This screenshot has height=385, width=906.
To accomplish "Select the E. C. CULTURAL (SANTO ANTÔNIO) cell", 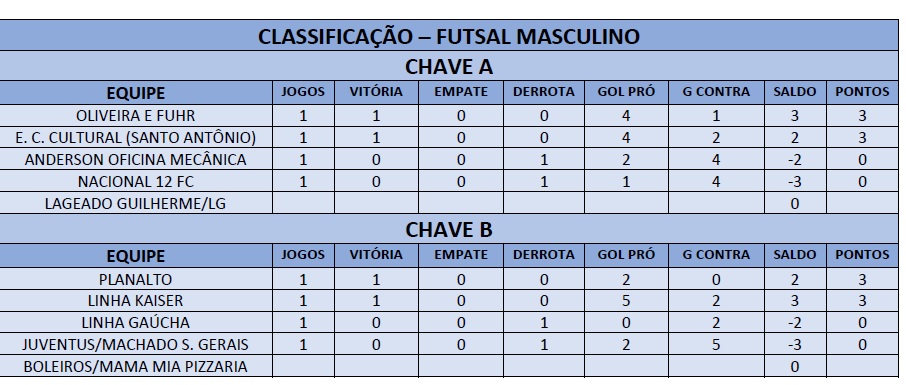I will [136, 138].
